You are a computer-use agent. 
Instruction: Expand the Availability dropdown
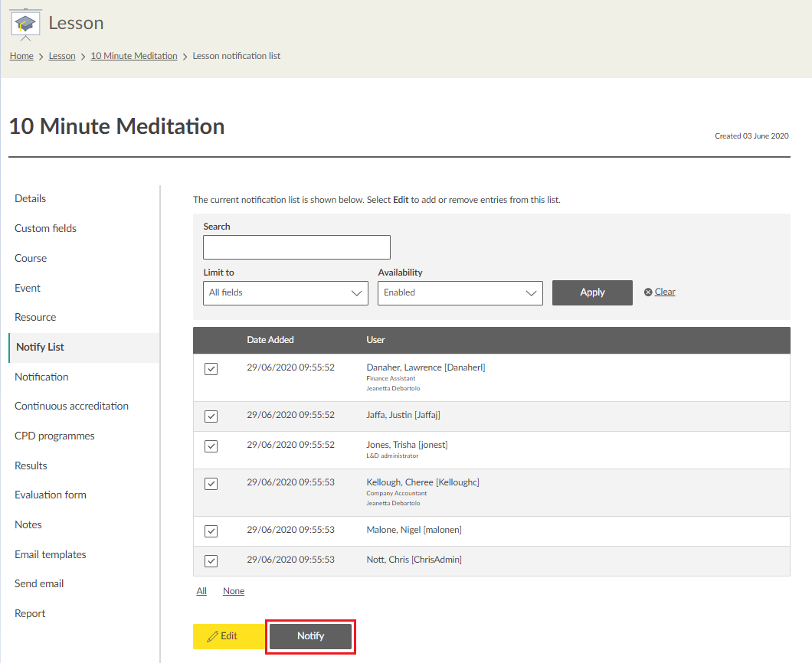pos(460,293)
